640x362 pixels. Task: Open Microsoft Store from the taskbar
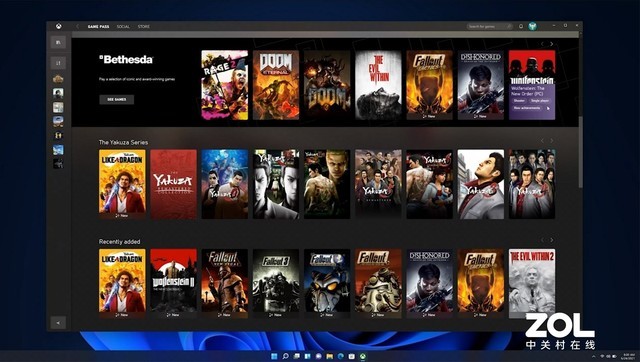tap(351, 356)
